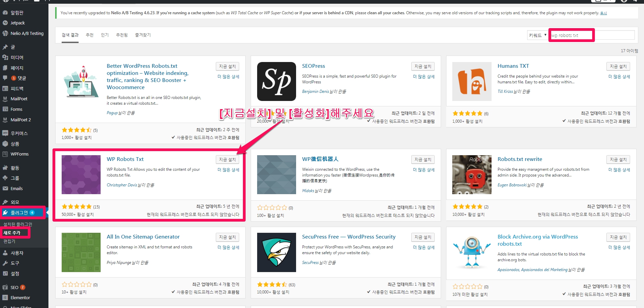Click the 미디어 media icon in sidebar
This screenshot has width=644, height=308.
coord(5,58)
